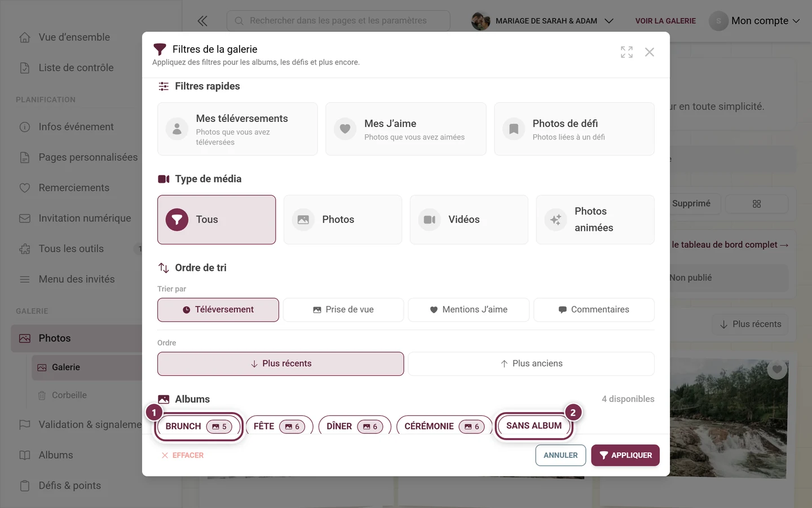Click the fullscreen expand icon in dialog
The width and height of the screenshot is (812, 508).
(x=626, y=52)
